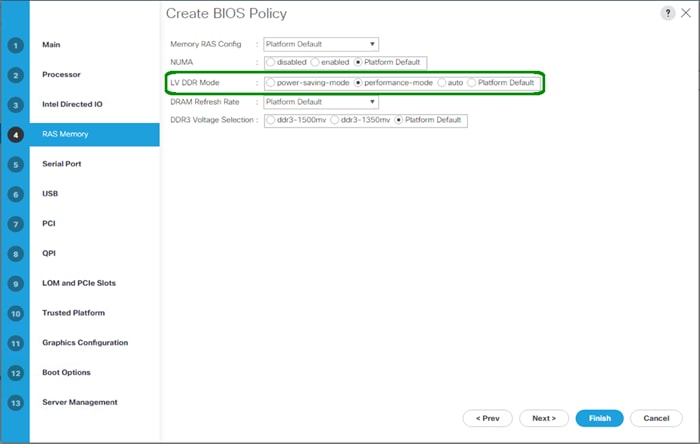
Task: Select DDR3 Voltage Platform Default option
Action: (x=399, y=120)
